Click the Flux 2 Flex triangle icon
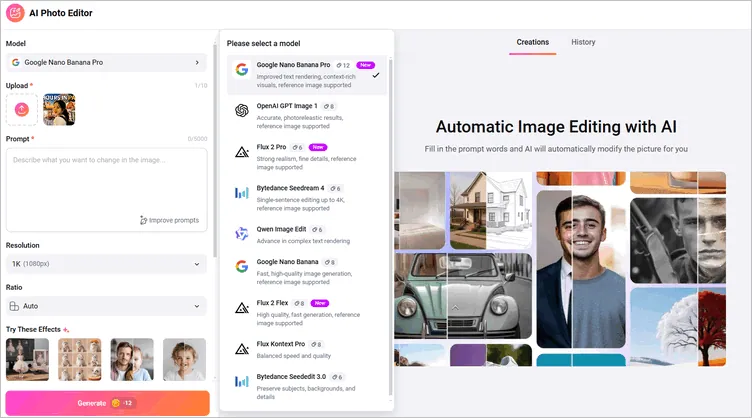Viewport: 752px width, 418px height. pyautogui.click(x=242, y=308)
